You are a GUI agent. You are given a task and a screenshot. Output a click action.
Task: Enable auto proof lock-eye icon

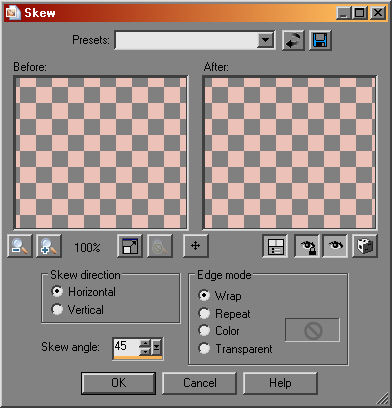307,246
